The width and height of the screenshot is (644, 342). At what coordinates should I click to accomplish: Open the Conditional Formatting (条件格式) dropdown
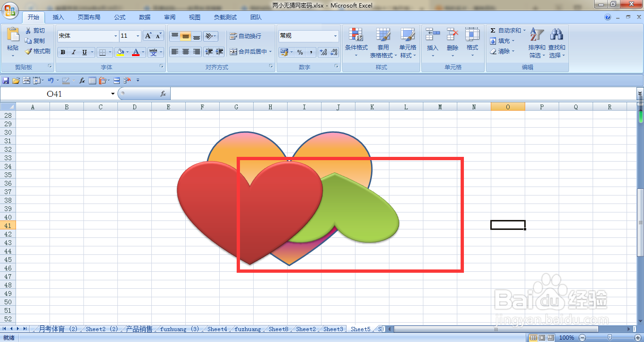[356, 42]
